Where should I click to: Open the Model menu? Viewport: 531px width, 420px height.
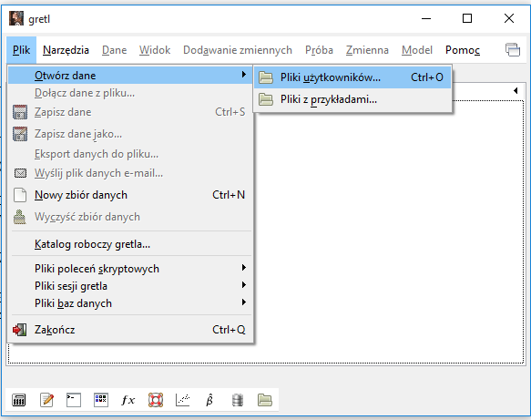coord(417,50)
